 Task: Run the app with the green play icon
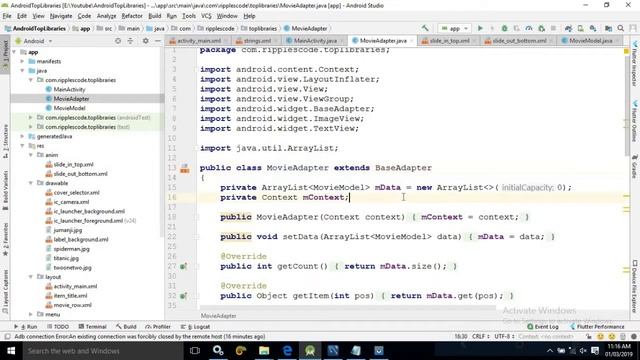480,28
